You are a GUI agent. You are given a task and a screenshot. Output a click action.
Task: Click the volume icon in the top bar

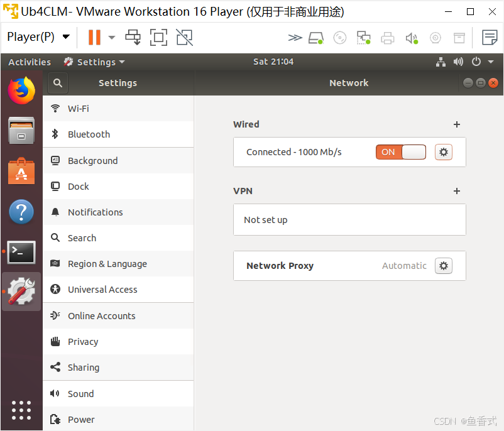coord(458,62)
